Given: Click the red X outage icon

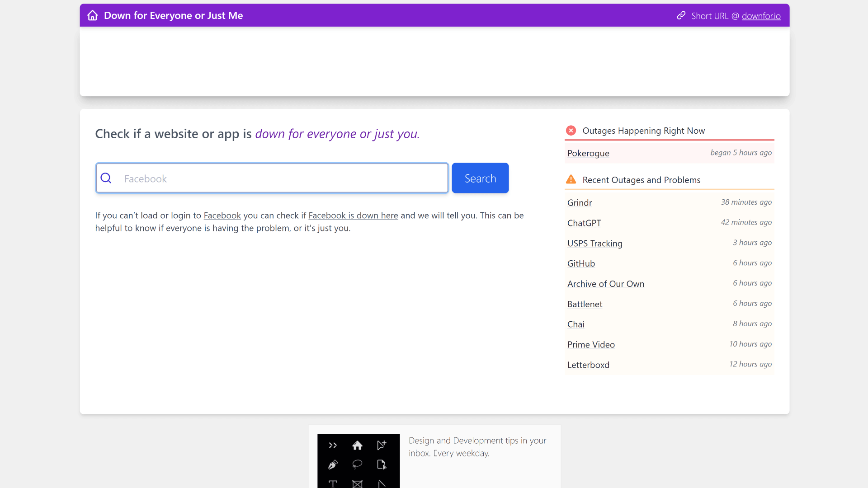Looking at the screenshot, I should (x=571, y=131).
